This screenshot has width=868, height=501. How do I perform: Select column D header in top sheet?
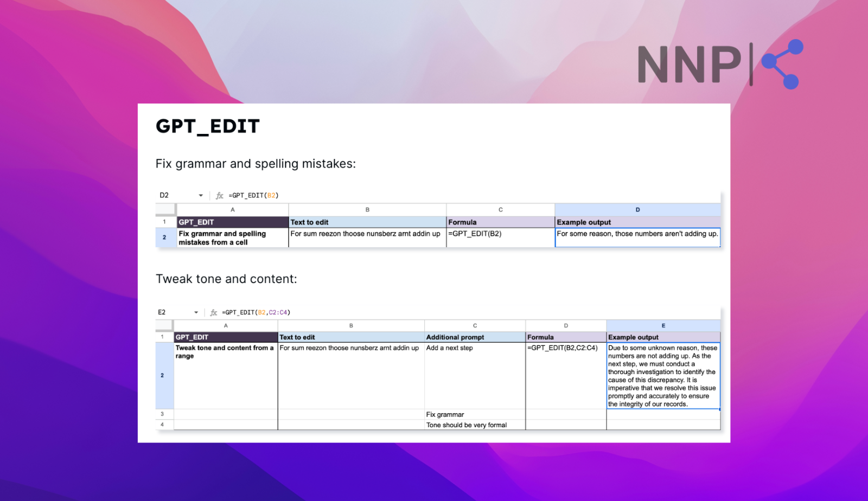click(637, 210)
